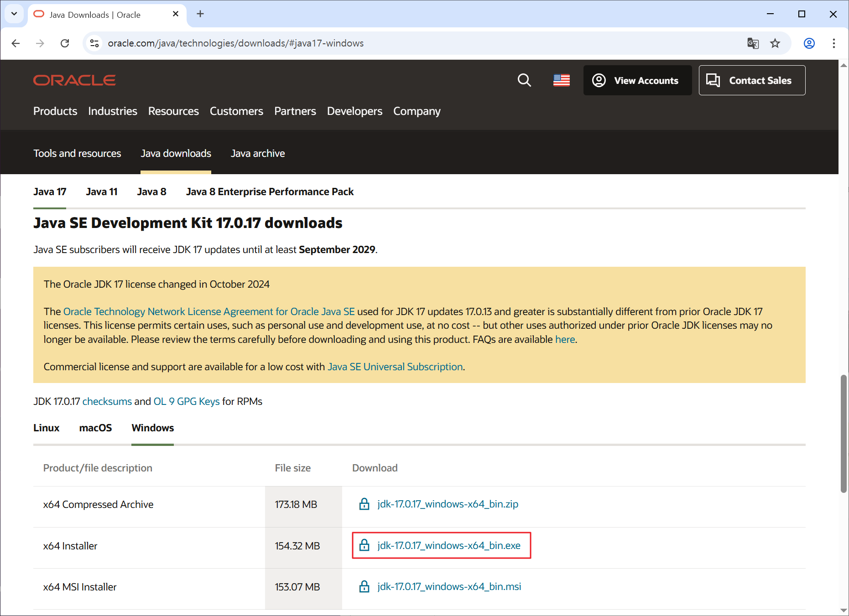
Task: Maximize the Chrome window
Action: tap(802, 14)
